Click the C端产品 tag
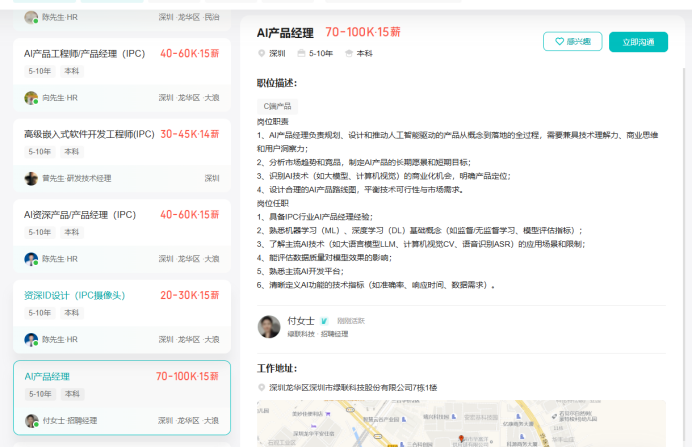Image resolution: width=692 pixels, height=447 pixels. click(277, 105)
